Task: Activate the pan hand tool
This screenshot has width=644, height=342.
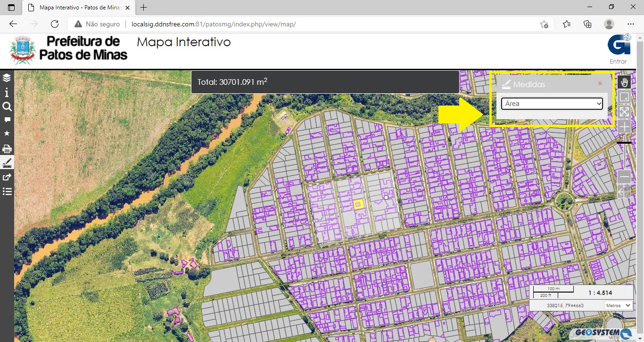Action: tap(624, 82)
